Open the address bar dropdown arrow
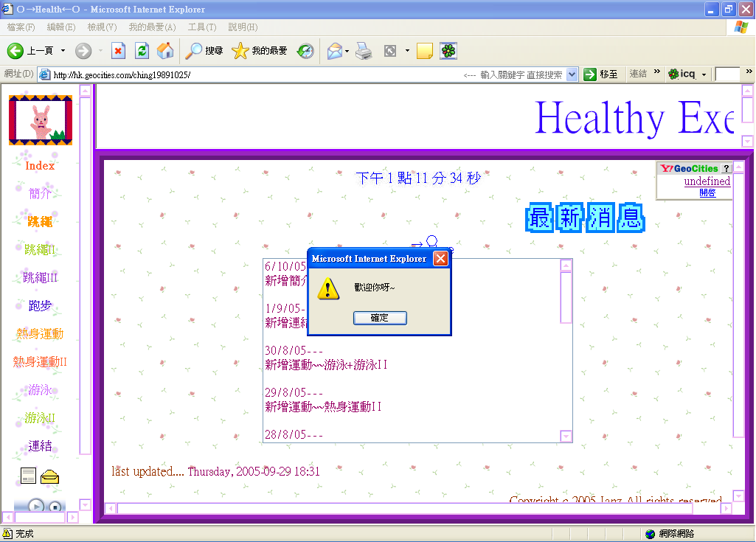 (572, 74)
